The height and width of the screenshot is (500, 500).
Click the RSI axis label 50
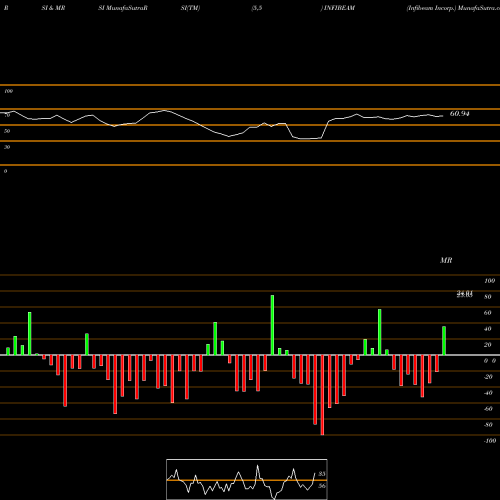pyautogui.click(x=7, y=131)
